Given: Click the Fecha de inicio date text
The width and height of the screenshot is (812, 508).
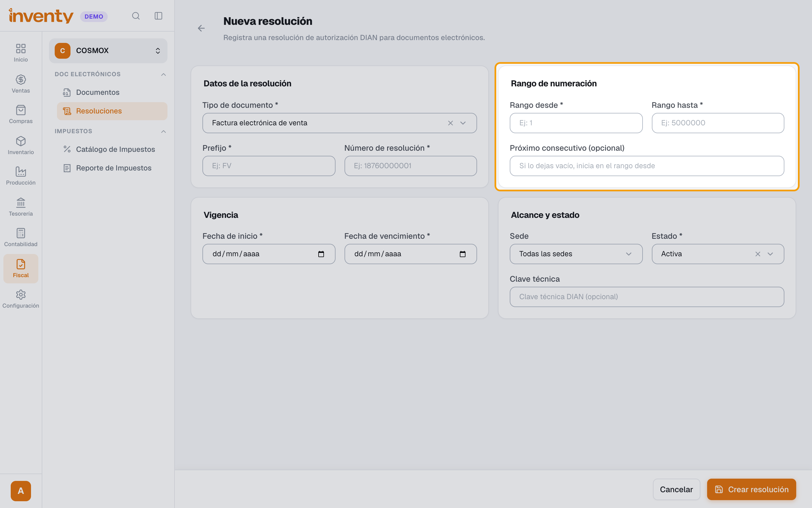Looking at the screenshot, I should (x=236, y=254).
